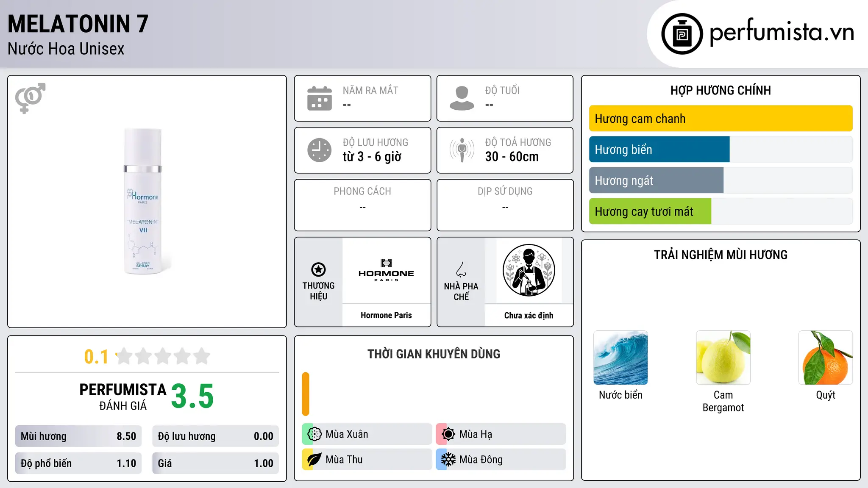Screen dimensions: 868x488
Task: Click the person icon beside Độ tuổi
Action: click(462, 98)
